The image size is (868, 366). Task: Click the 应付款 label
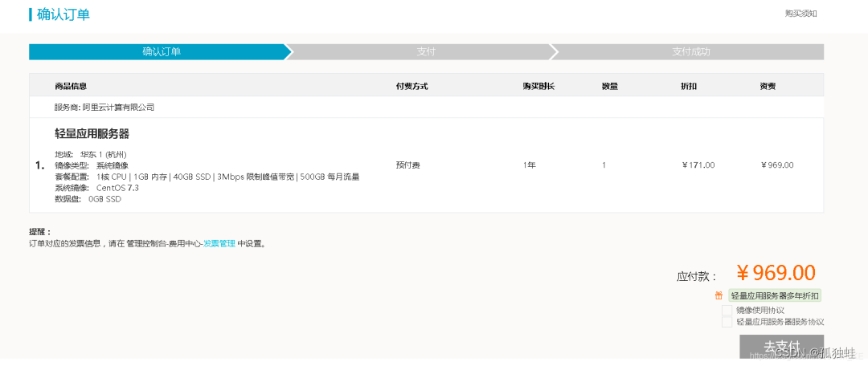[x=696, y=276]
